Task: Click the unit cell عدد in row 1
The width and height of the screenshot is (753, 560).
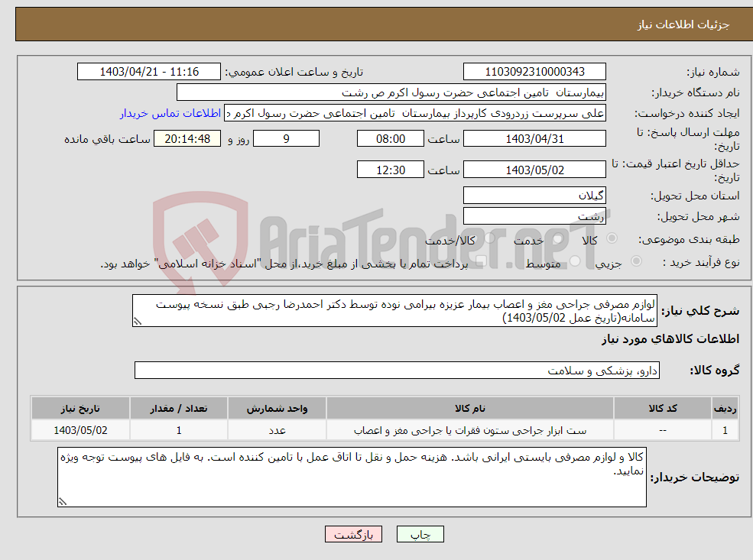Action: pos(277,430)
